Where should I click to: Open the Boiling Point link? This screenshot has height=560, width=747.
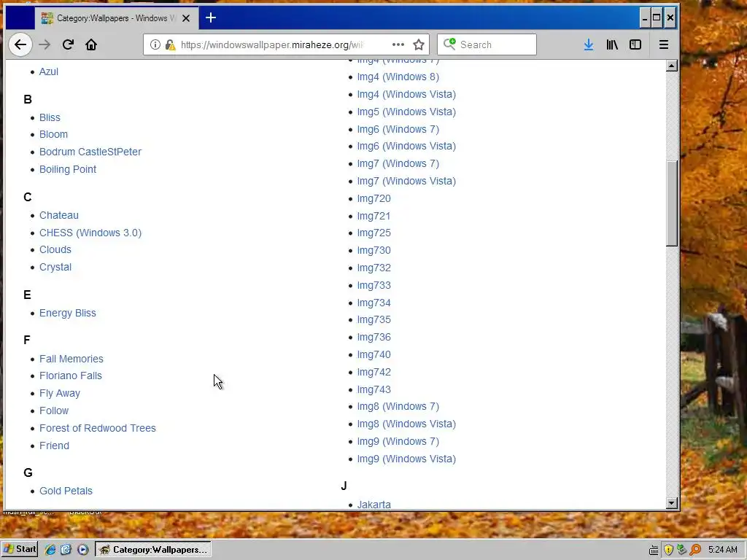[x=68, y=169]
